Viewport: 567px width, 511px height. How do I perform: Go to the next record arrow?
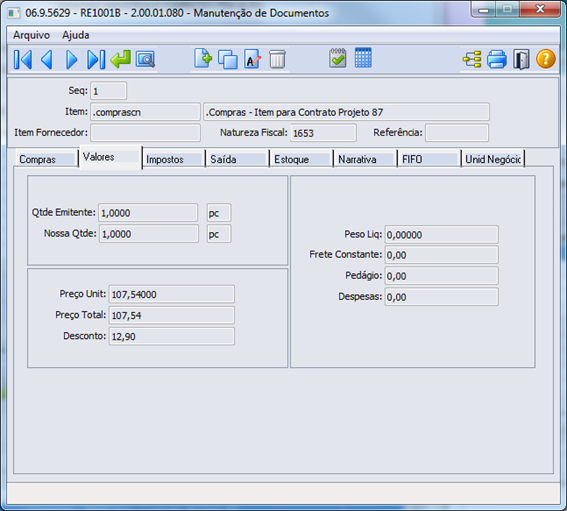(71, 59)
